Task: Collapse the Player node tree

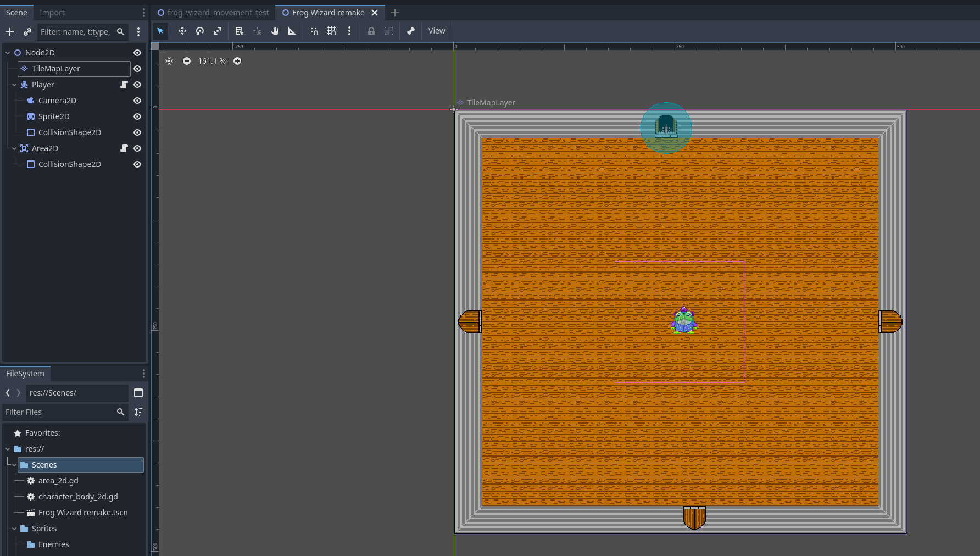Action: [14, 85]
